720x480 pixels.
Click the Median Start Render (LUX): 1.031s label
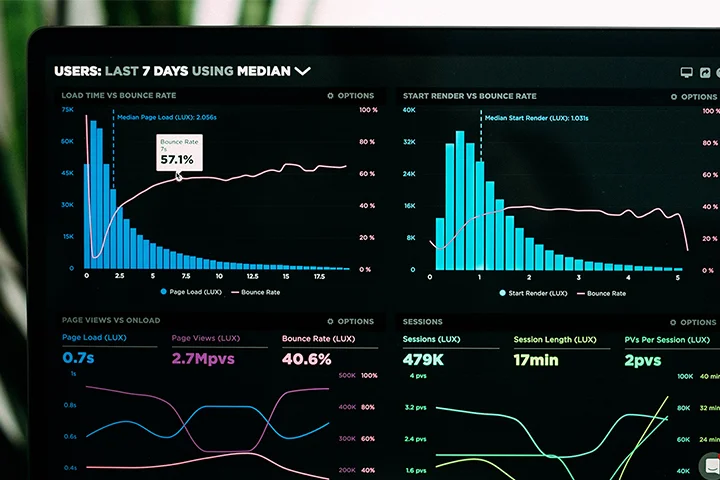pos(536,119)
